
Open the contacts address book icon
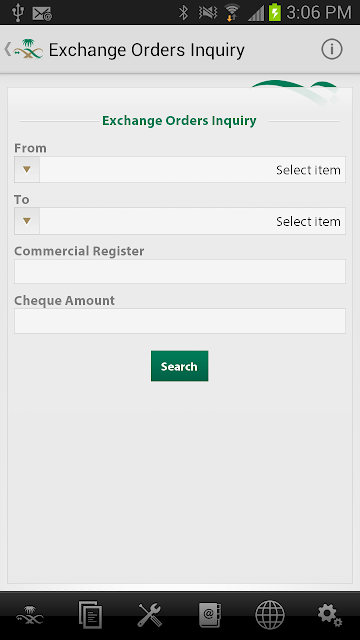pos(210,614)
